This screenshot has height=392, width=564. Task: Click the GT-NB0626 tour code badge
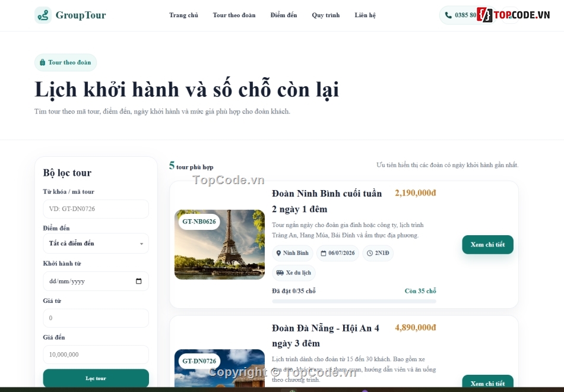tap(199, 222)
